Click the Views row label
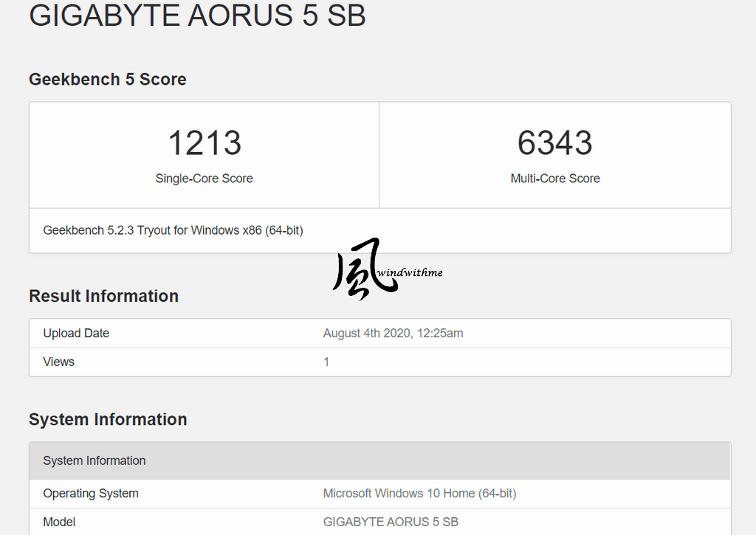The height and width of the screenshot is (535, 756). tap(59, 362)
